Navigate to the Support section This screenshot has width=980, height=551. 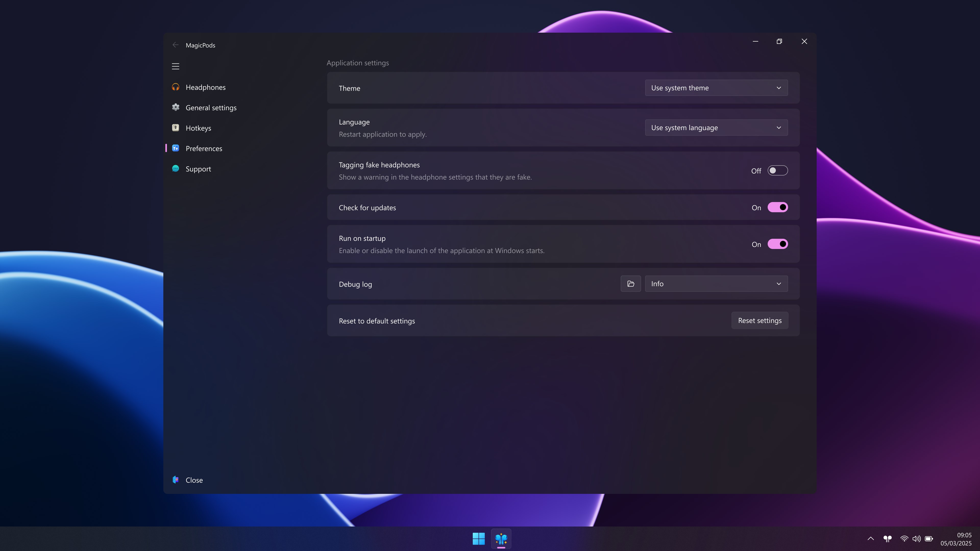pos(198,168)
